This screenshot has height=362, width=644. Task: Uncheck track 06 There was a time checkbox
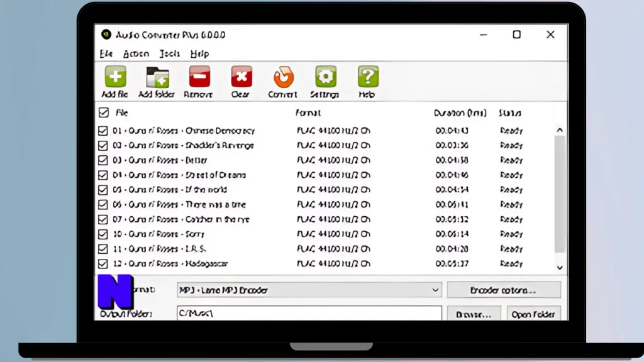[103, 205]
